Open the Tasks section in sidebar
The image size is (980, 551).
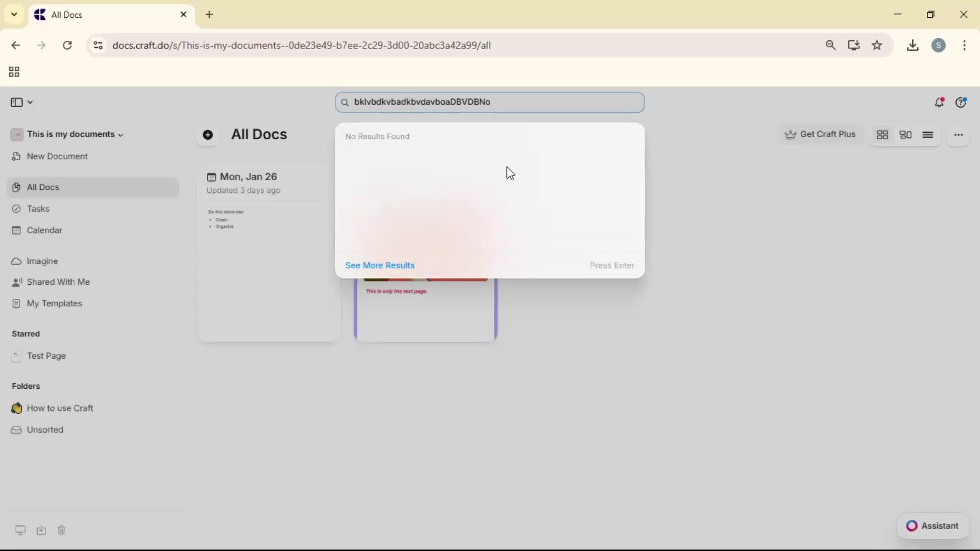point(37,209)
